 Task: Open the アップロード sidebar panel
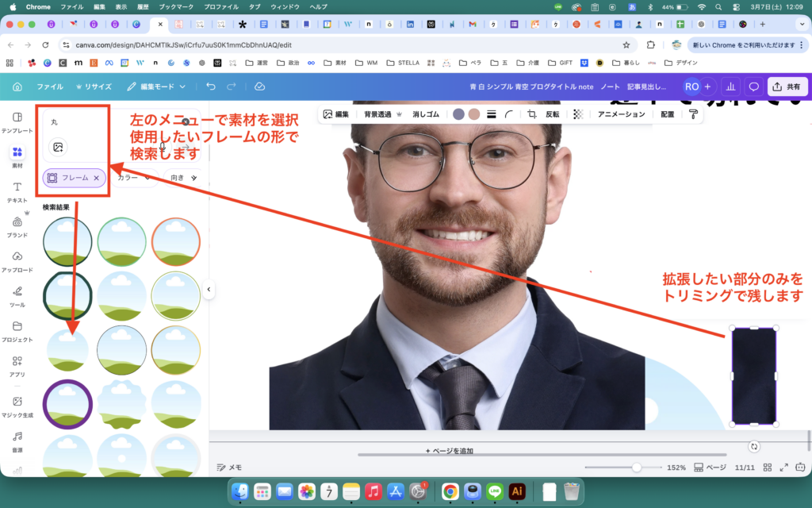(x=17, y=261)
